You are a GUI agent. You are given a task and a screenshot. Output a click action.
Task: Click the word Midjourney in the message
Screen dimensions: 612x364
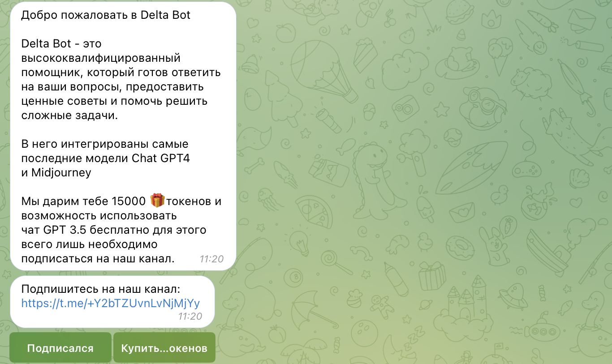[x=61, y=173]
